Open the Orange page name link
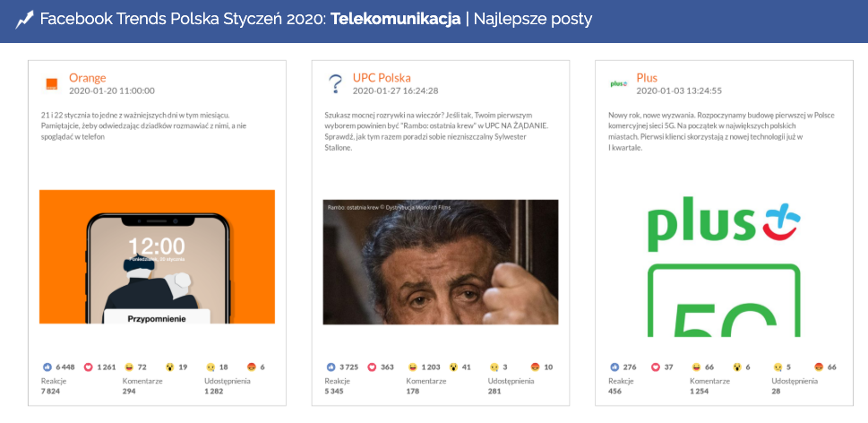Viewport: 868px width, 423px height. [87, 78]
